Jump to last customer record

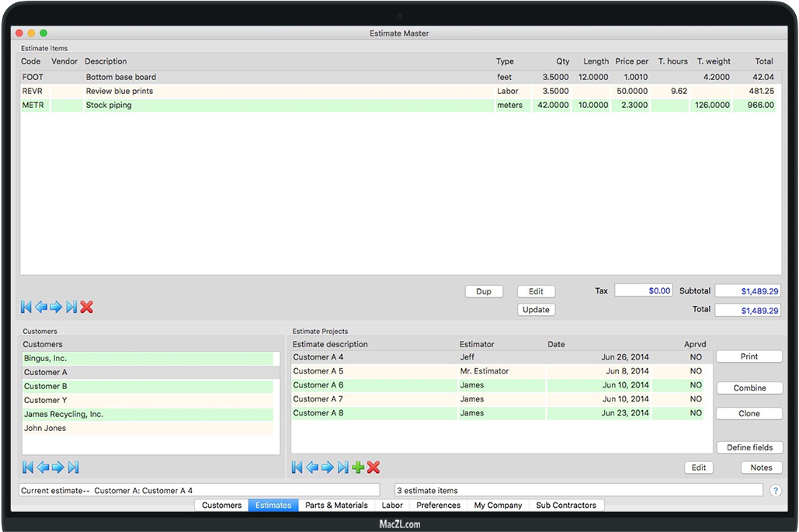coord(73,468)
